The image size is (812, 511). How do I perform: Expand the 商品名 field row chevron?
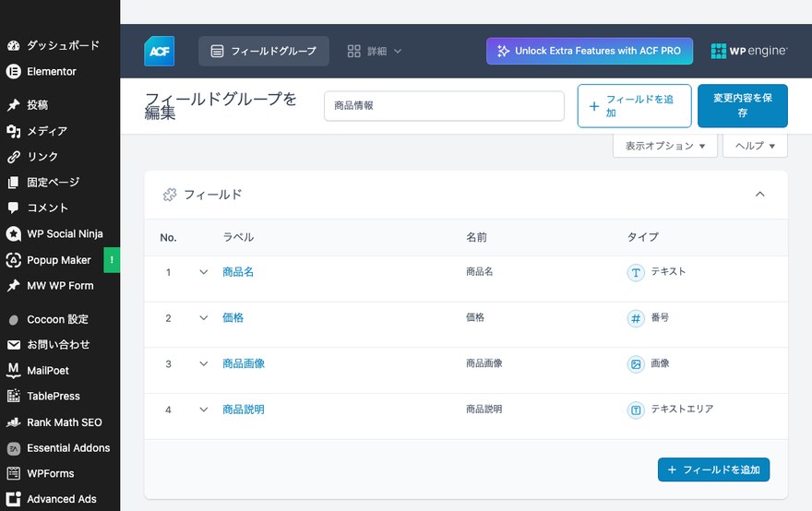point(204,272)
